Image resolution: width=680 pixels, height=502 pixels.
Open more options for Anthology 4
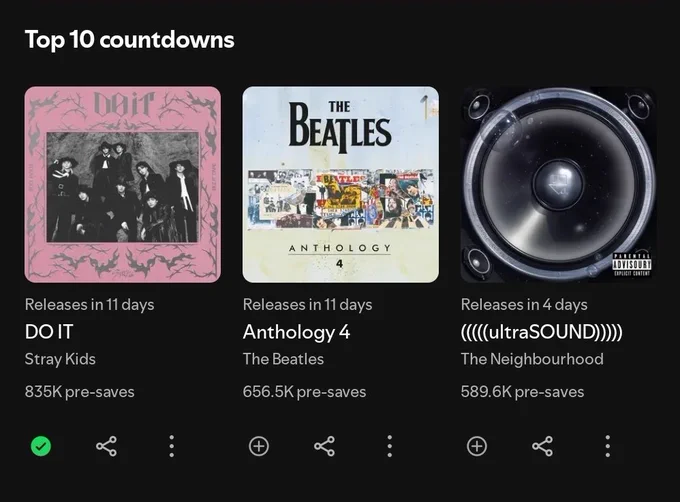pyautogui.click(x=390, y=446)
